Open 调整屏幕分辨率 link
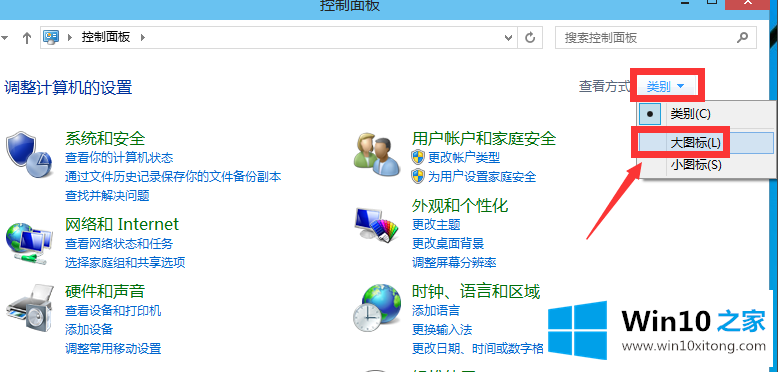 tap(454, 262)
